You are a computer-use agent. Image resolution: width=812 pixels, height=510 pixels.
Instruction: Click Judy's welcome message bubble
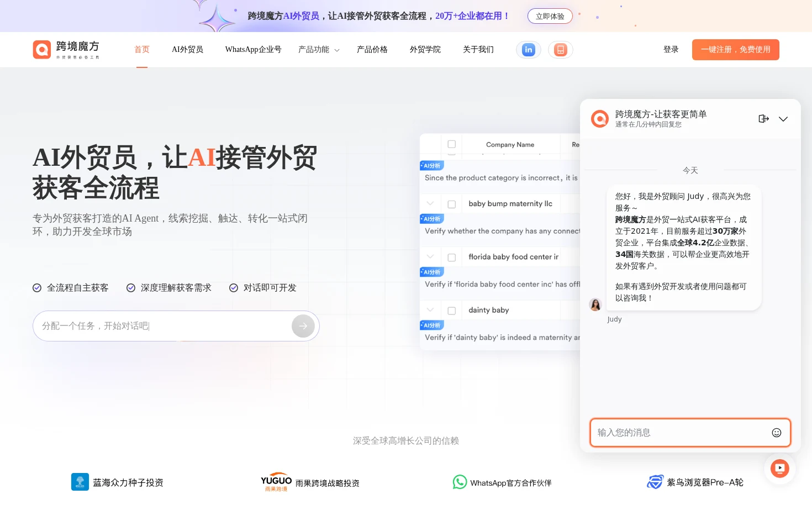pyautogui.click(x=684, y=247)
